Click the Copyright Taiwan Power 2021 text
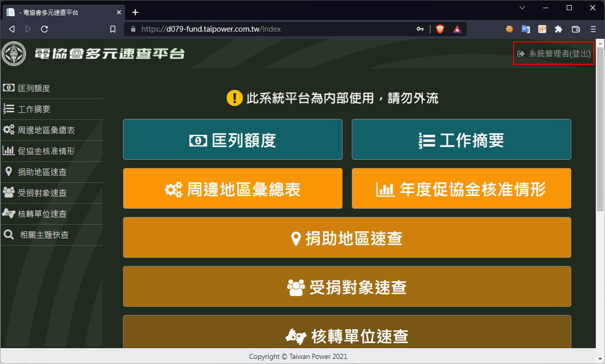This screenshot has height=364, width=605. click(298, 356)
